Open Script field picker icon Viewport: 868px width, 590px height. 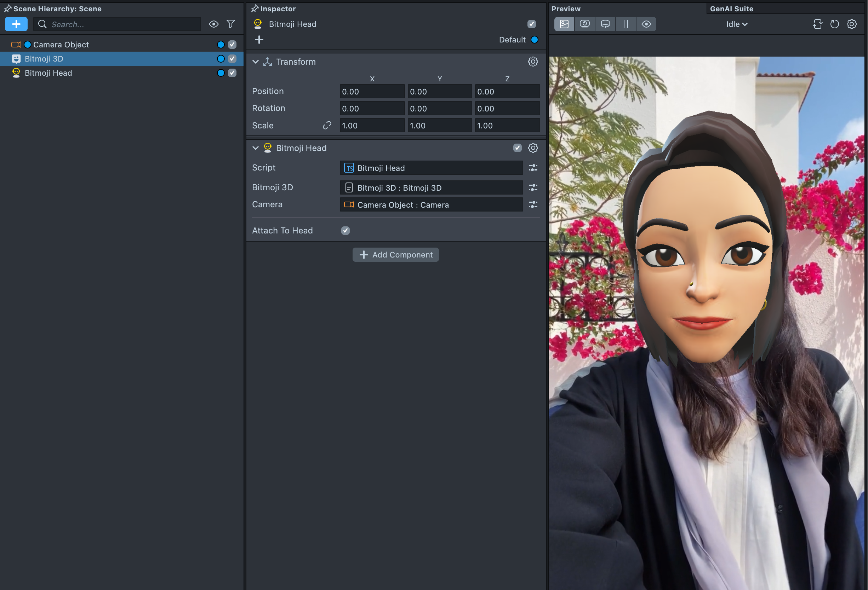point(533,168)
